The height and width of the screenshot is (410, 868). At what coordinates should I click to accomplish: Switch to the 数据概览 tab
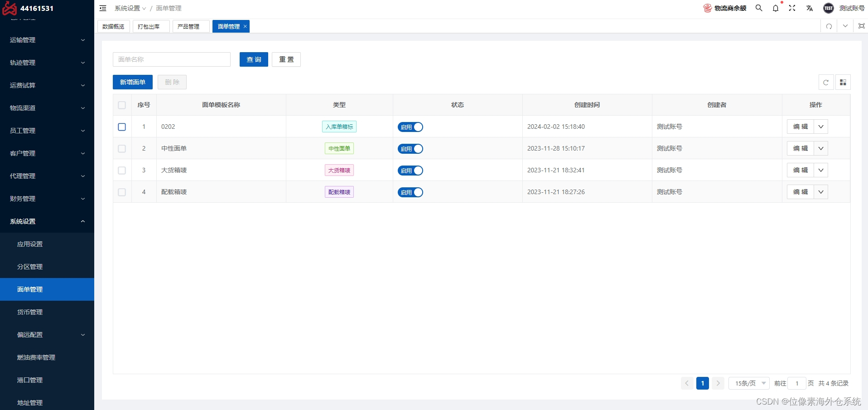click(114, 26)
